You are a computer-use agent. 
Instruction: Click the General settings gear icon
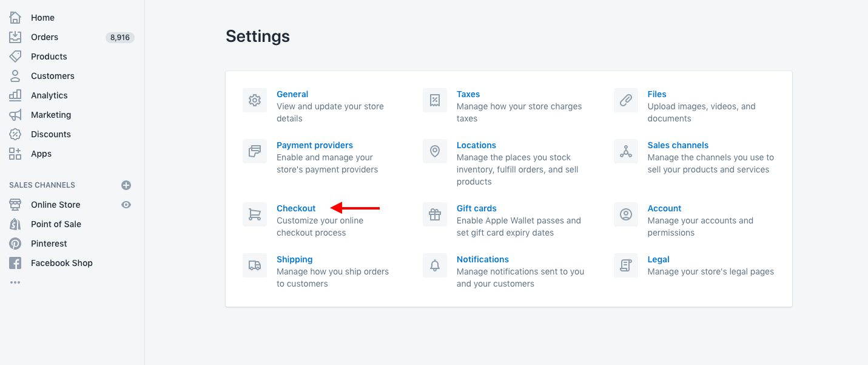coord(255,100)
